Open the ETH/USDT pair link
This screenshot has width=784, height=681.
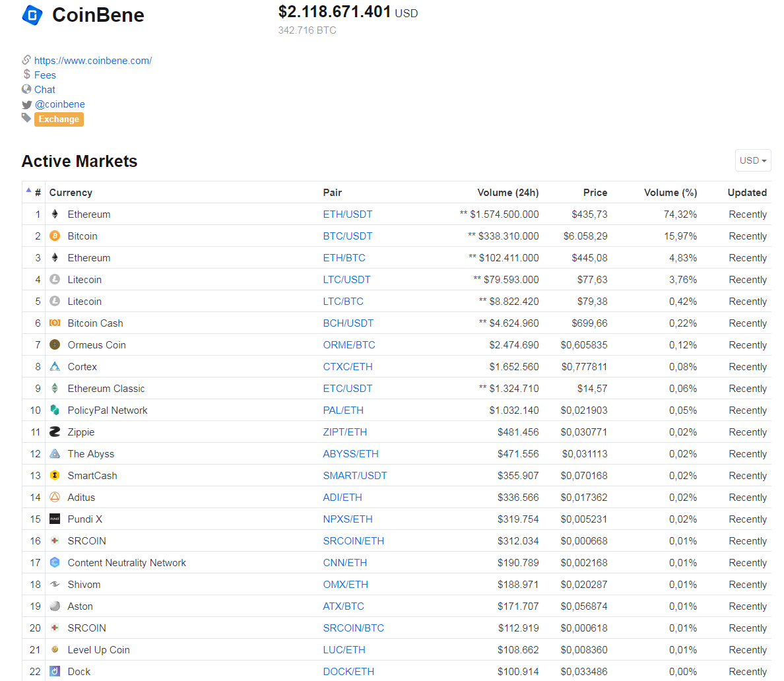[348, 214]
